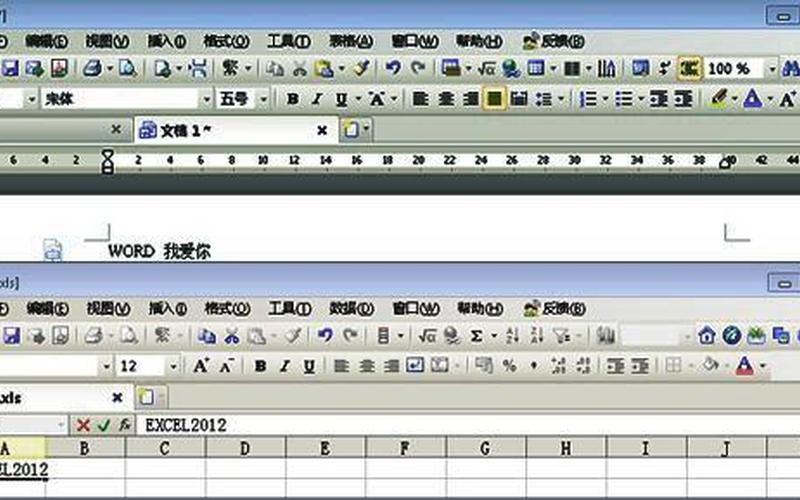
Task: Click the formula bar showing EXCEL2012
Action: tap(468, 424)
